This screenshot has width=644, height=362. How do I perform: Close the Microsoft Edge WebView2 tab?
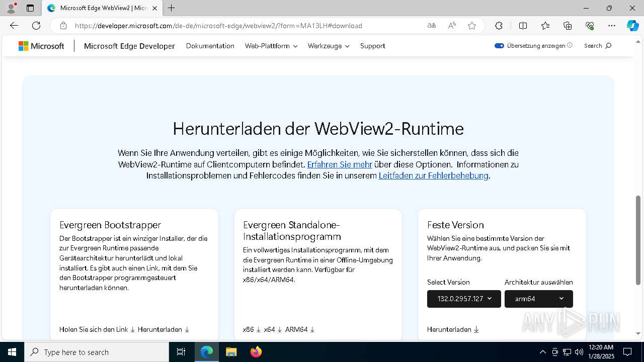pos(154,8)
